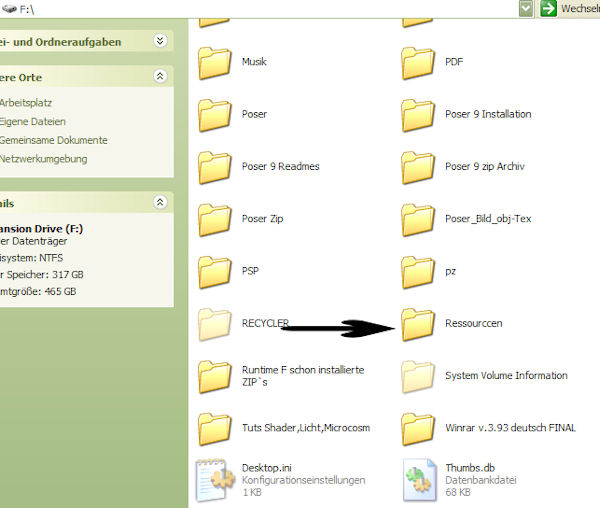Select the Poser 9 Readmes folder icon

pos(215,168)
